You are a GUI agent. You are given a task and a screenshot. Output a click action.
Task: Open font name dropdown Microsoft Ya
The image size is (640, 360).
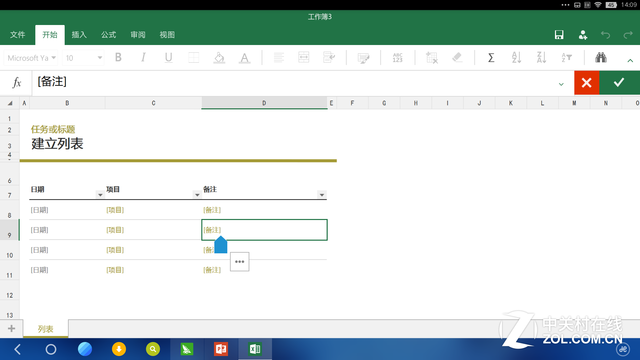coord(31,58)
